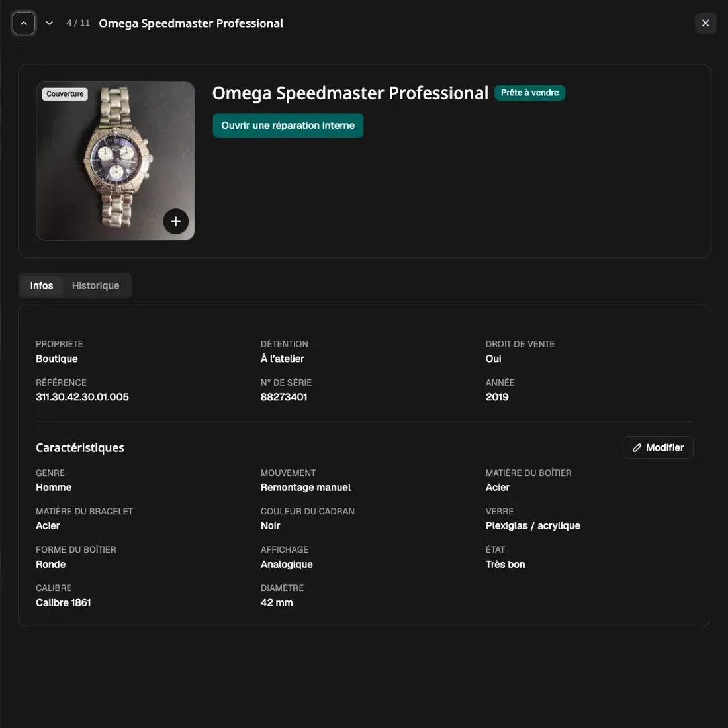Click the Homme genre value
728x728 pixels.
coord(54,488)
